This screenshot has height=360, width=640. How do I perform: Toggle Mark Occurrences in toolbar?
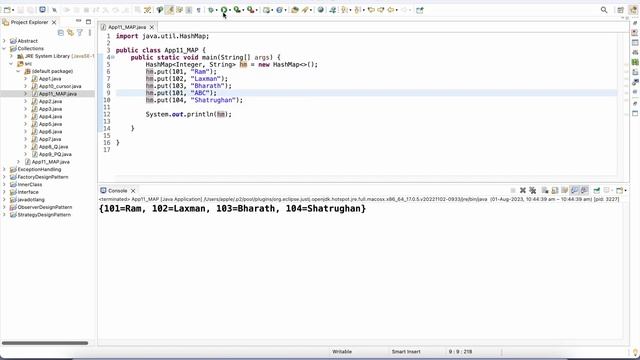[169, 10]
